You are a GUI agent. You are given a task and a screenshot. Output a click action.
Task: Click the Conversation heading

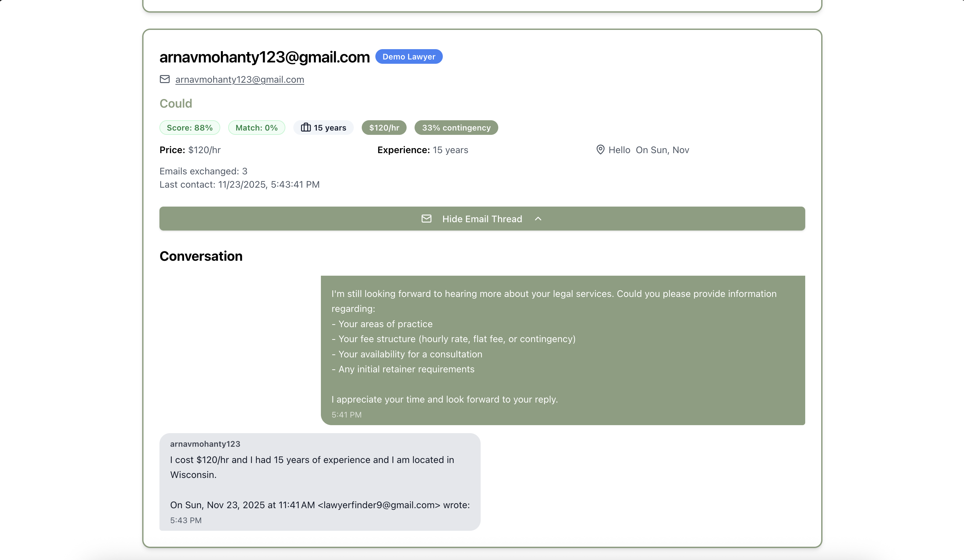201,256
